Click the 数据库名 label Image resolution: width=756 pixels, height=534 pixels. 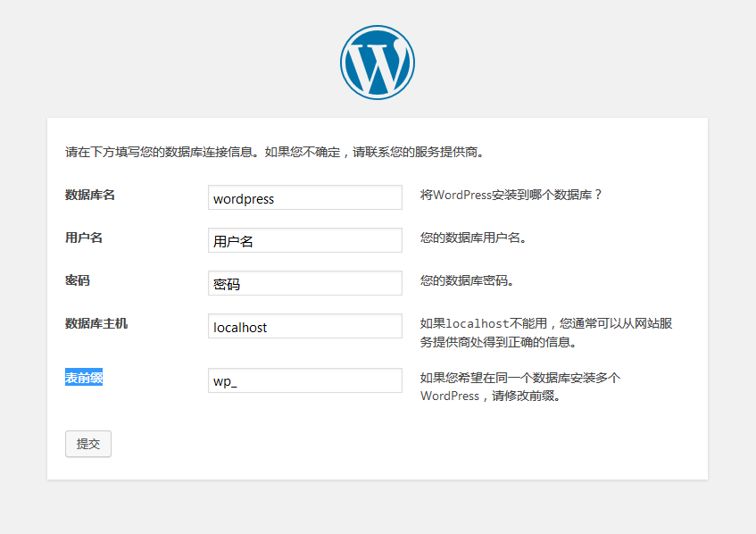tap(90, 195)
